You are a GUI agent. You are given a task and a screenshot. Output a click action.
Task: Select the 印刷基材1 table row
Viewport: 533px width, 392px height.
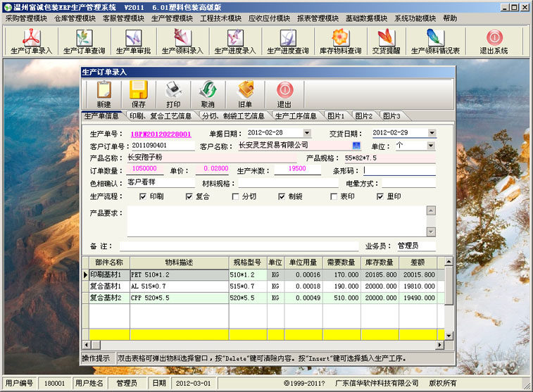[263, 274]
